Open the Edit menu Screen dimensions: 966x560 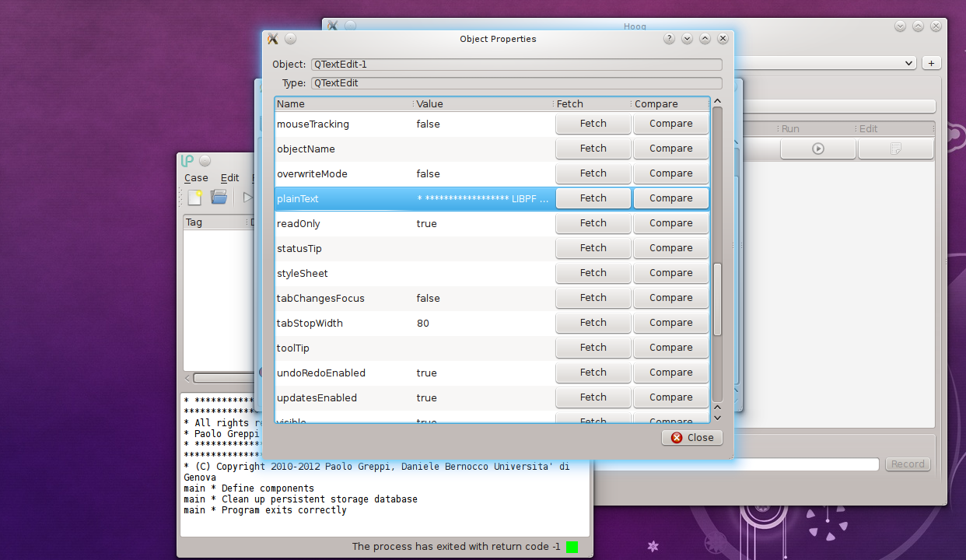(x=229, y=178)
